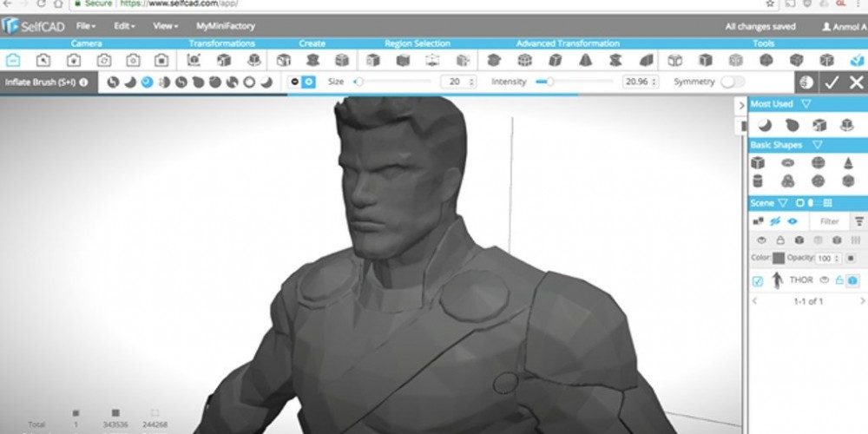Select the torus shape in Basic Shapes
Image resolution: width=868 pixels, height=434 pixels.
pyautogui.click(x=788, y=163)
